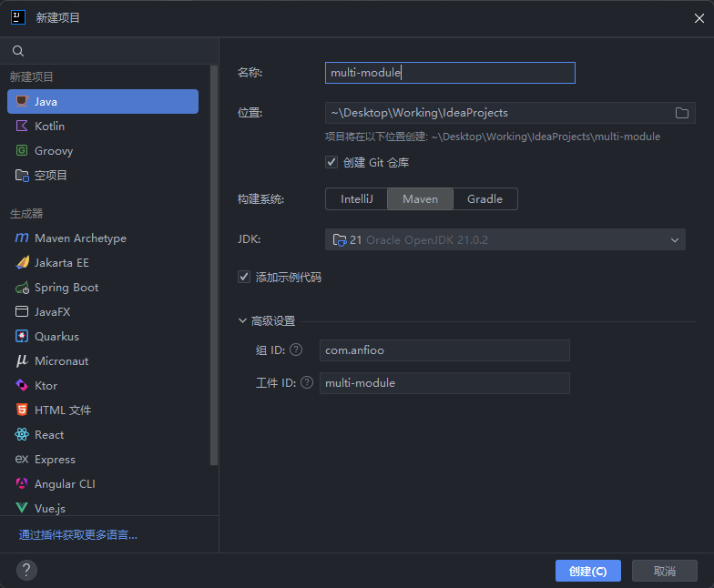The height and width of the screenshot is (588, 714).
Task: Open 通过插件获取更多语言 link
Action: click(78, 535)
